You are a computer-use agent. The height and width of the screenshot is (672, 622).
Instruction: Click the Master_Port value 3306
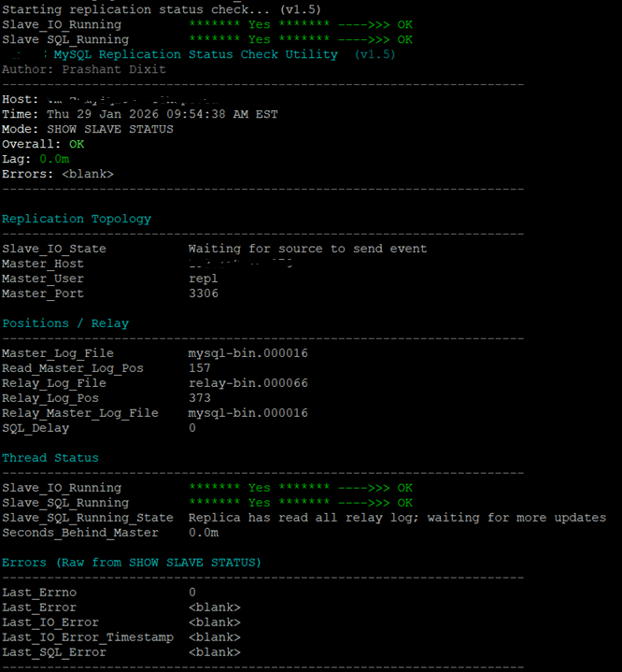click(203, 293)
